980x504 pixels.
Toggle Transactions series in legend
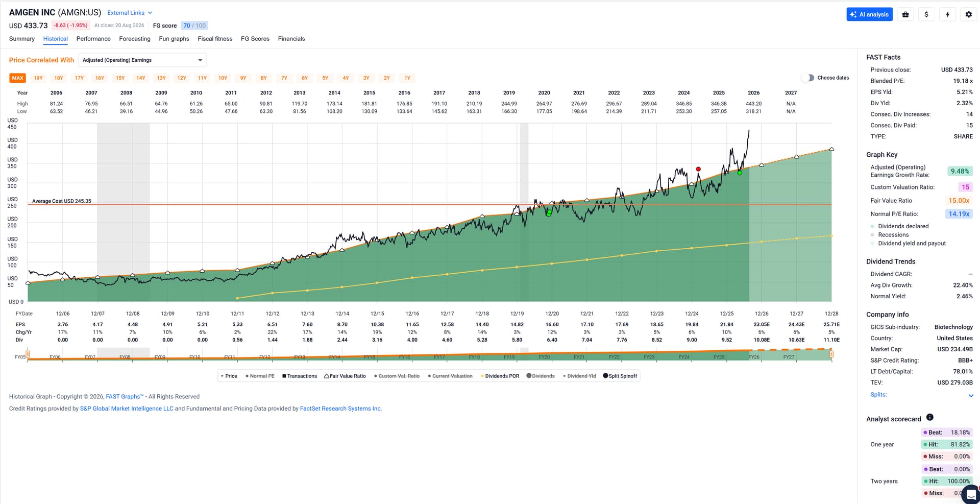click(300, 376)
